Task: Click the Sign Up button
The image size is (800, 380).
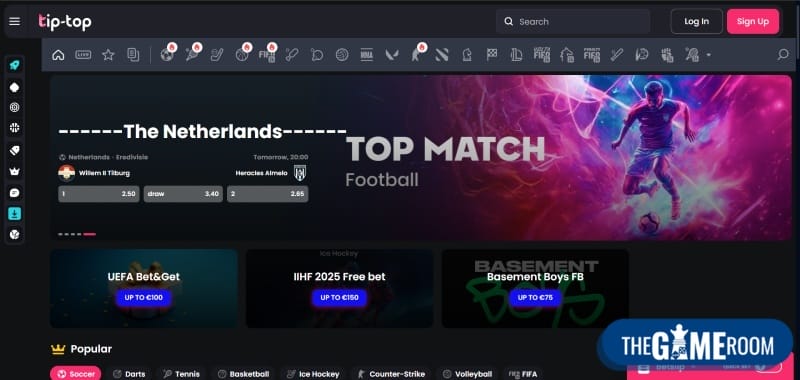Action: coord(753,21)
